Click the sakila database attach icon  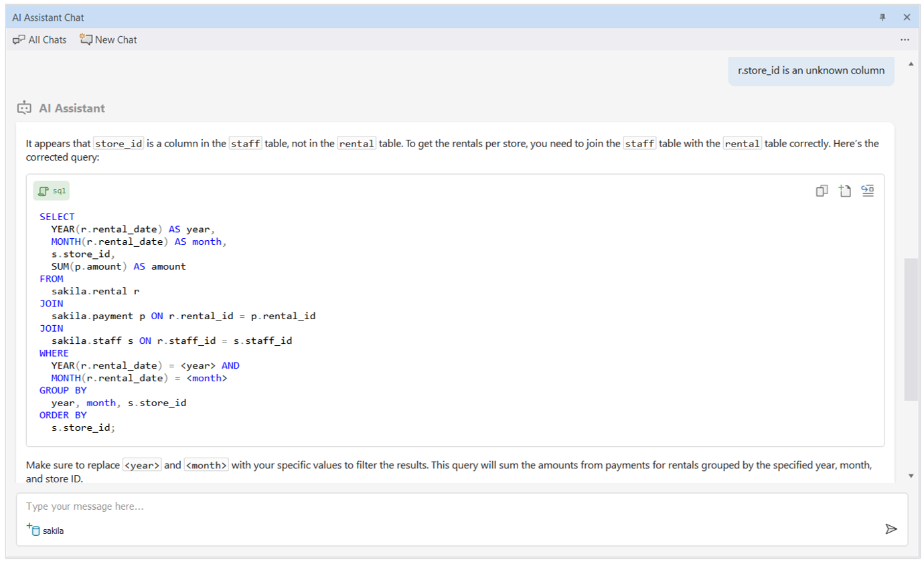[x=33, y=530]
